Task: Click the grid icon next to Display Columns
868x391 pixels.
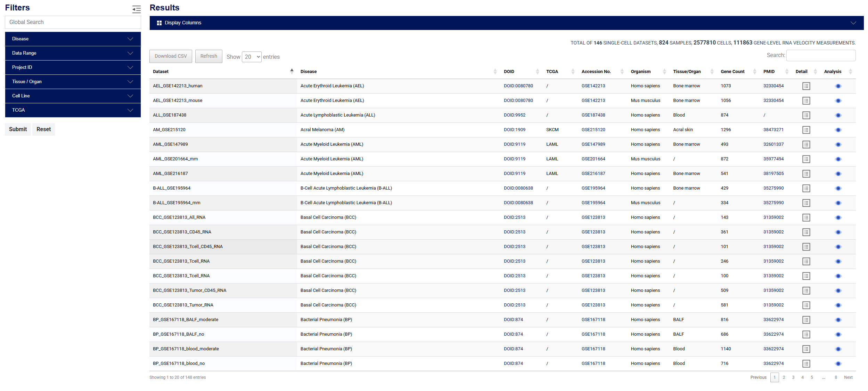Action: tap(159, 23)
